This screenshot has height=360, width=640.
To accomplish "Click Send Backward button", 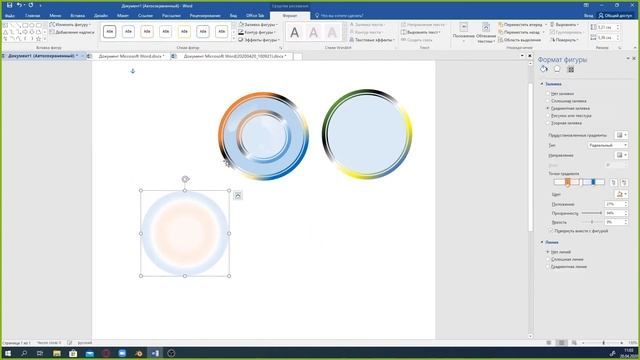I will [521, 32].
